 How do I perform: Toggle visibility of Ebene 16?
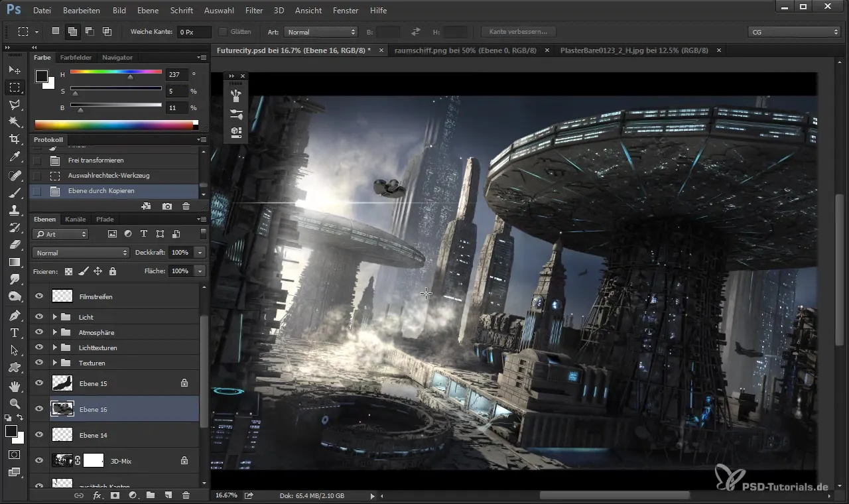(39, 409)
